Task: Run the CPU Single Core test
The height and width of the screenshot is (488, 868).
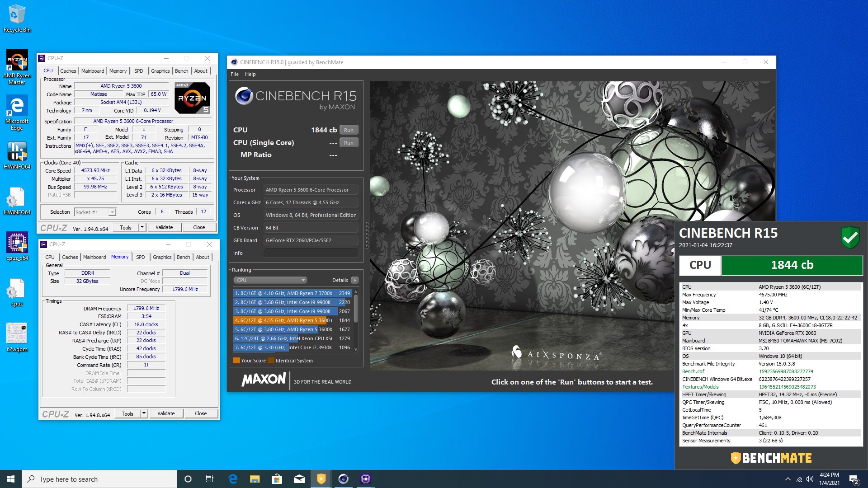Action: [349, 143]
